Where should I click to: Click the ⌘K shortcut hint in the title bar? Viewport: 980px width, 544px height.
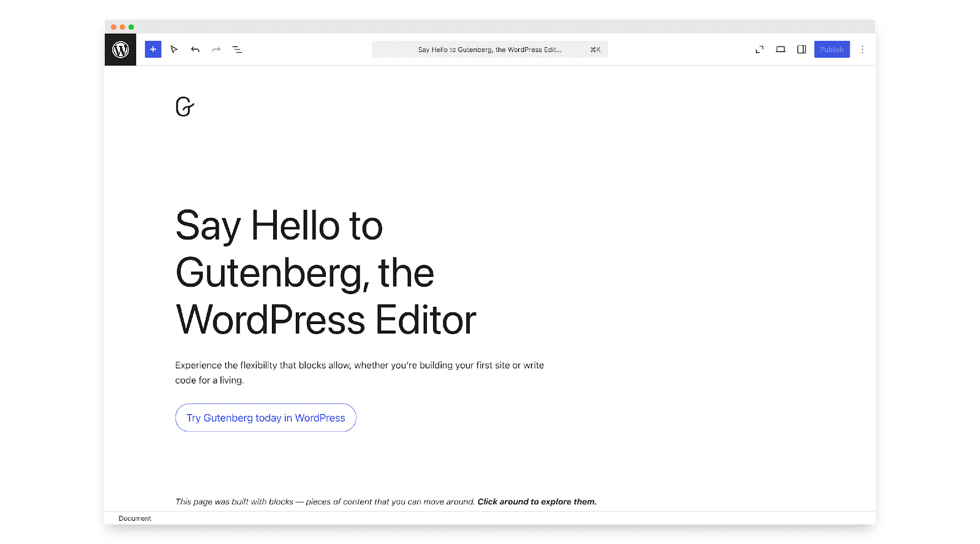point(595,50)
